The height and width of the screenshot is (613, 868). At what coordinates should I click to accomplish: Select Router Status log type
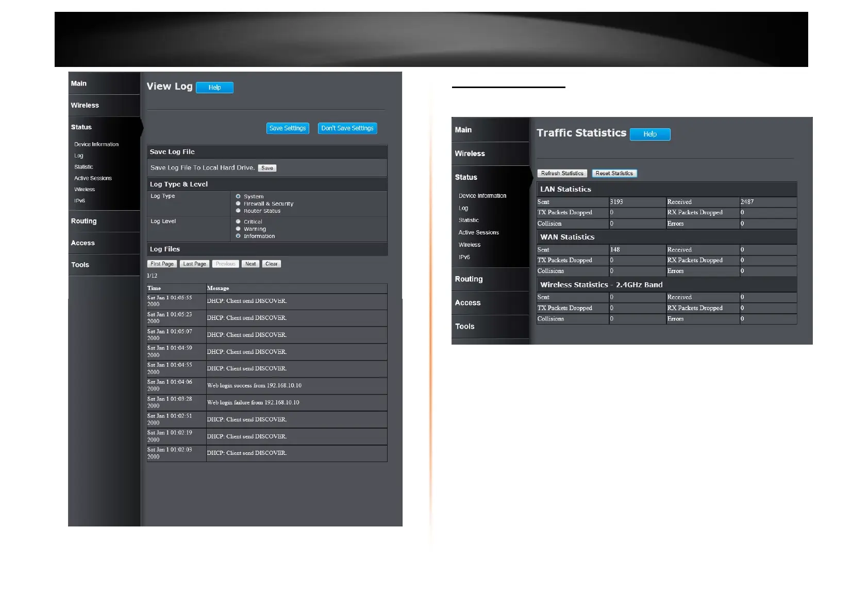(238, 211)
